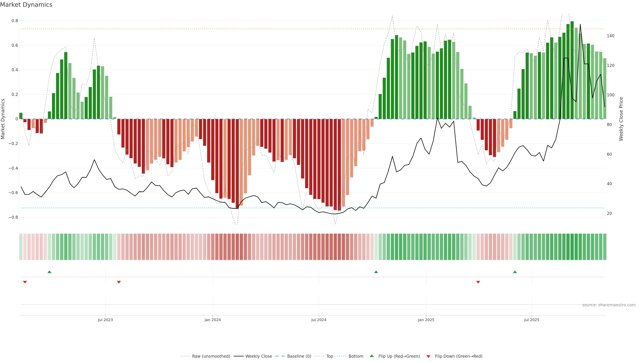Toggle the Weekly Close legend entry
Screen dimensions: 644x362
(258, 356)
